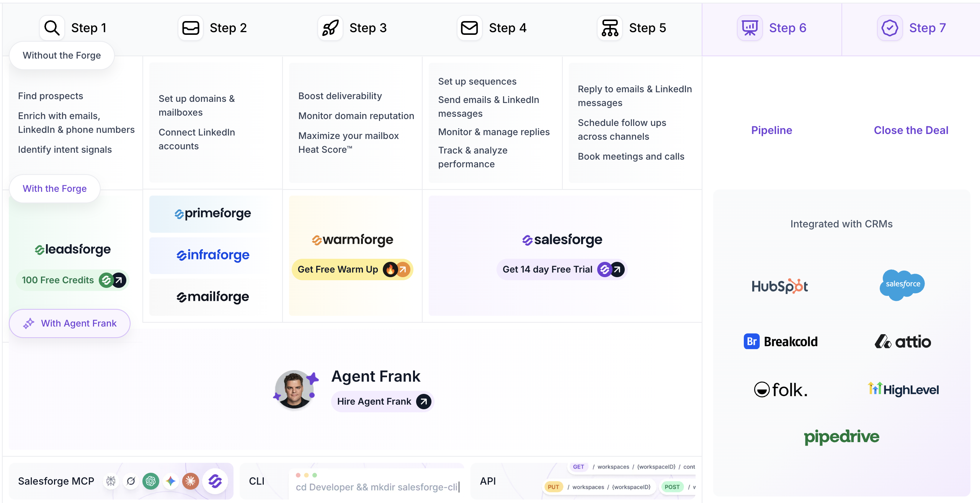Click the Step 5 network nodes icon
The height and width of the screenshot is (503, 980).
pos(610,28)
